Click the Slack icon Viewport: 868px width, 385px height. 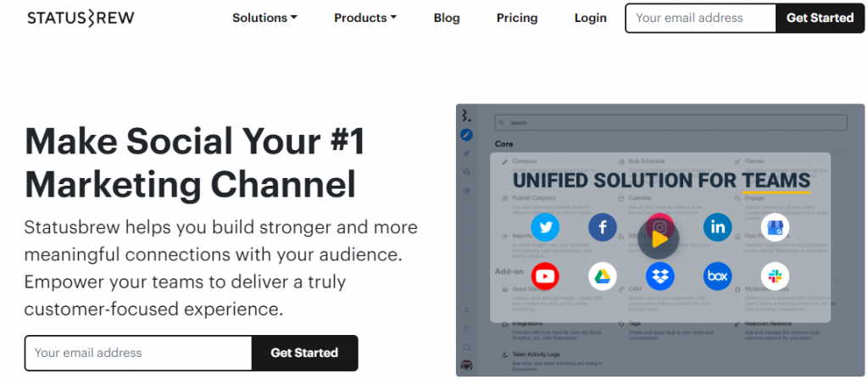point(775,276)
